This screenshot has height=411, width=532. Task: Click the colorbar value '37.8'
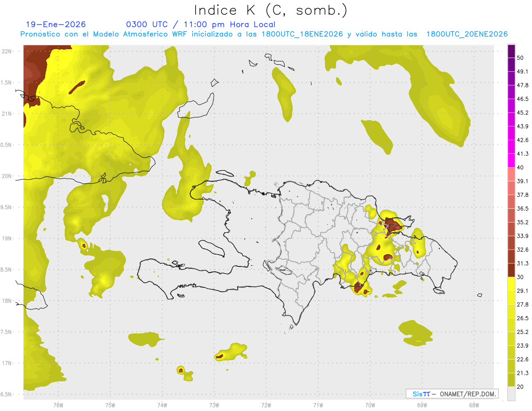[x=523, y=195]
